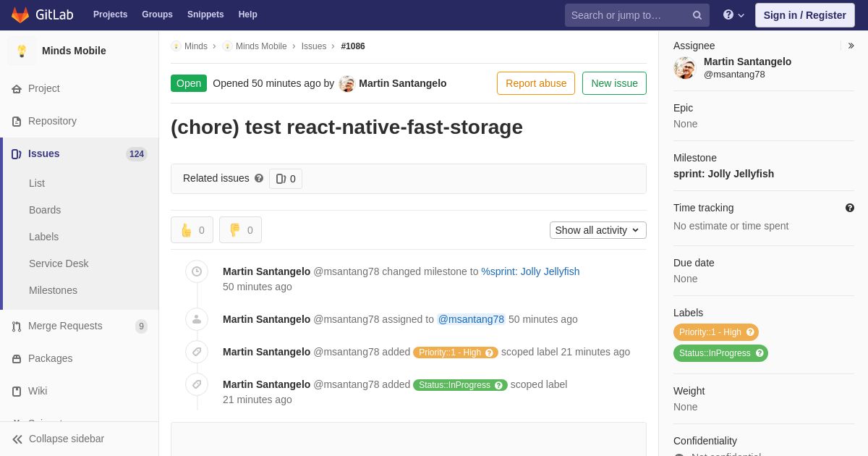Image resolution: width=868 pixels, height=456 pixels.
Task: Click the user icon of assigned event
Action: [x=197, y=319]
